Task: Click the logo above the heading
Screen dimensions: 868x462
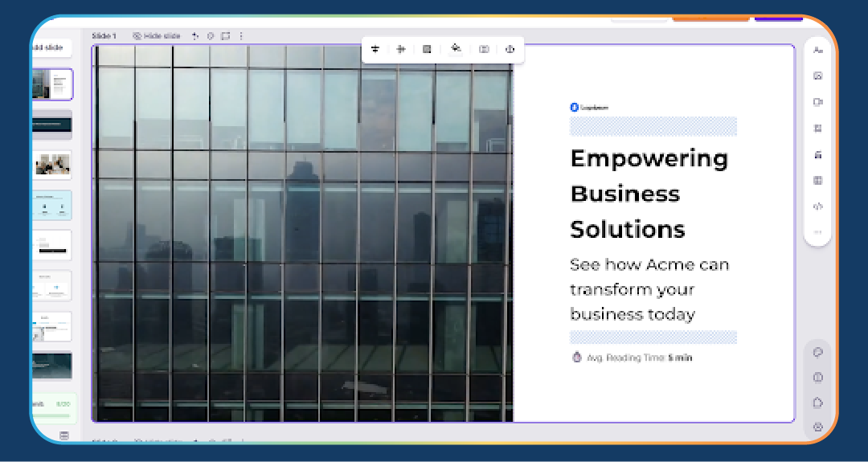Action: tap(589, 108)
